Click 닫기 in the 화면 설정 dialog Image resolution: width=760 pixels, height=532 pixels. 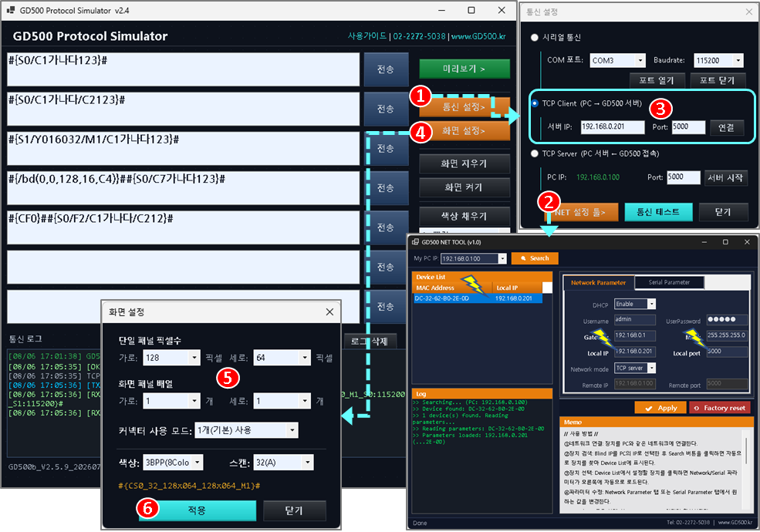(x=294, y=510)
